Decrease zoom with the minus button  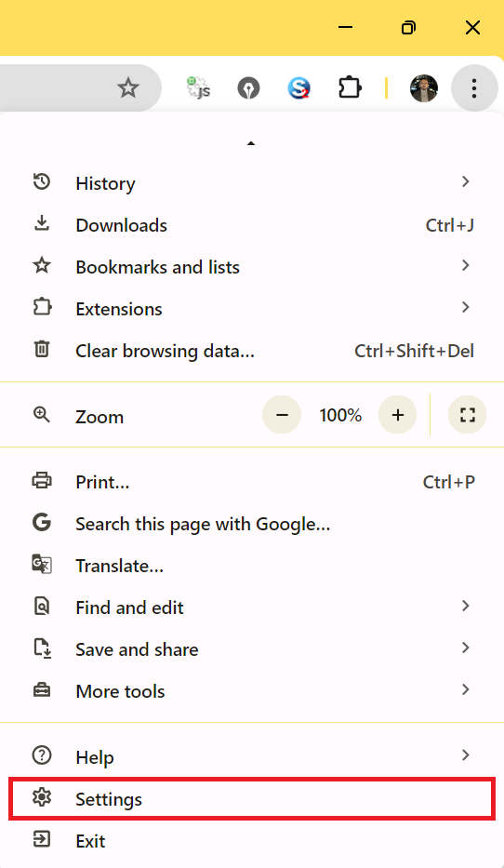(x=282, y=415)
